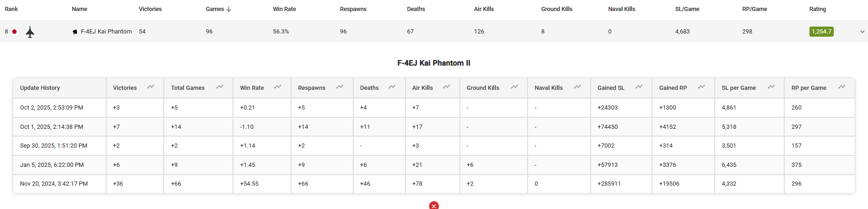This screenshot has width=868, height=209.
Task: Click the green 1,254.7 rating badge
Action: coord(821,32)
